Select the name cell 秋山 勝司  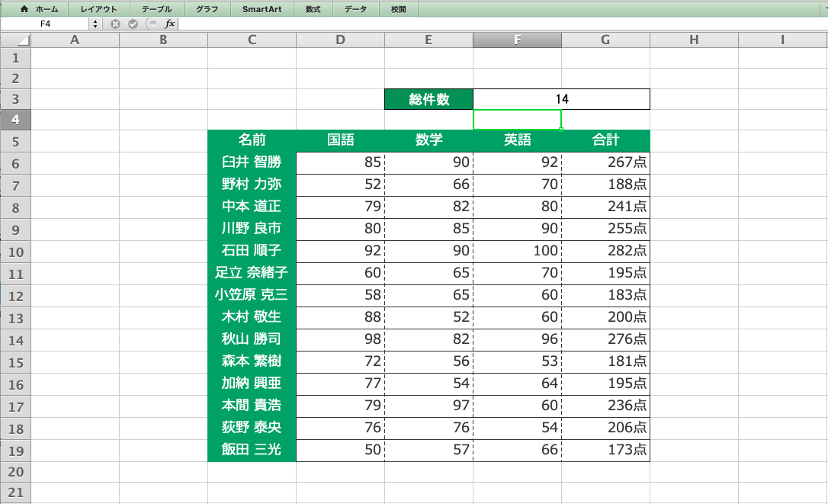tap(252, 339)
